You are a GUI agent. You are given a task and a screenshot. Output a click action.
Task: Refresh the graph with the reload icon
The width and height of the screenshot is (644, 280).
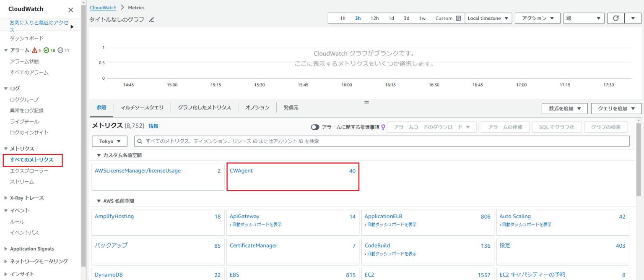click(x=615, y=18)
